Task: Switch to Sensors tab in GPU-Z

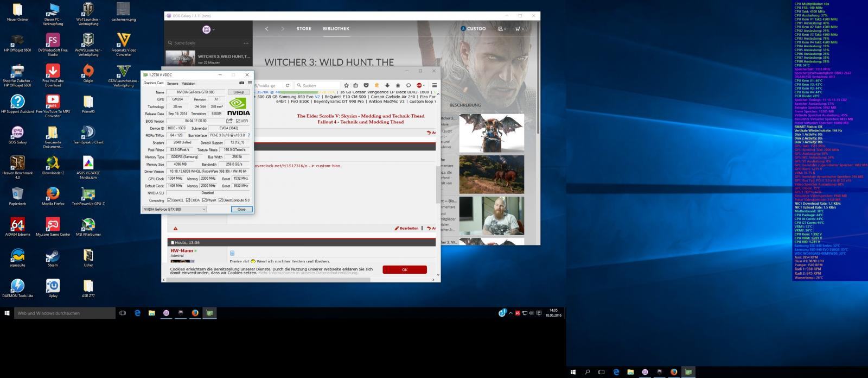Action: (x=173, y=84)
